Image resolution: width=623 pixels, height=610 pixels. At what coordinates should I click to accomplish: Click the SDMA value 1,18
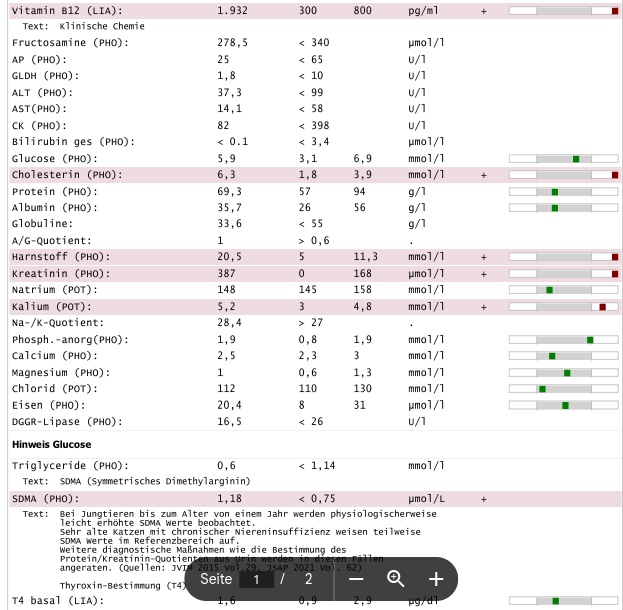click(229, 498)
